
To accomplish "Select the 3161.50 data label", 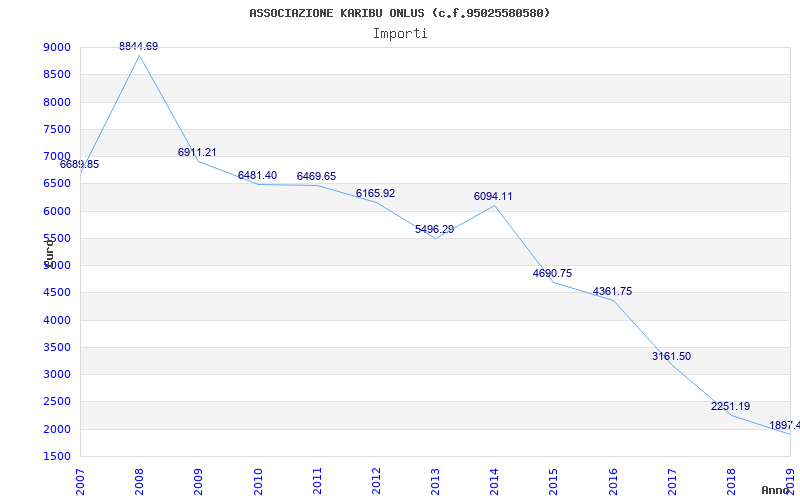I will (x=671, y=357).
